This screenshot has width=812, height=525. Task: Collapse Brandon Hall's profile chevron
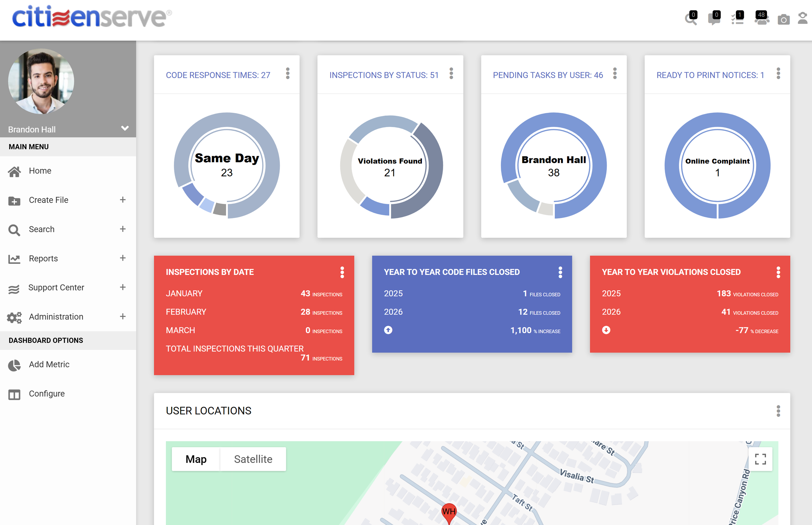pos(125,129)
